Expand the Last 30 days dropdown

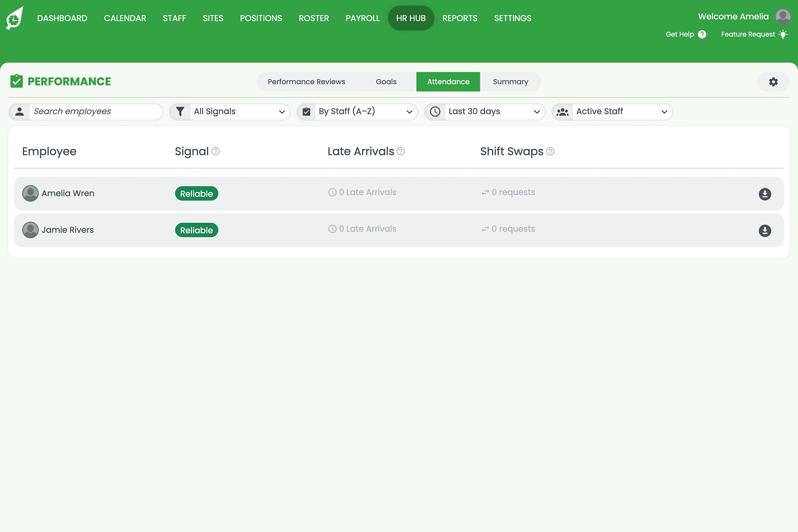coord(485,112)
